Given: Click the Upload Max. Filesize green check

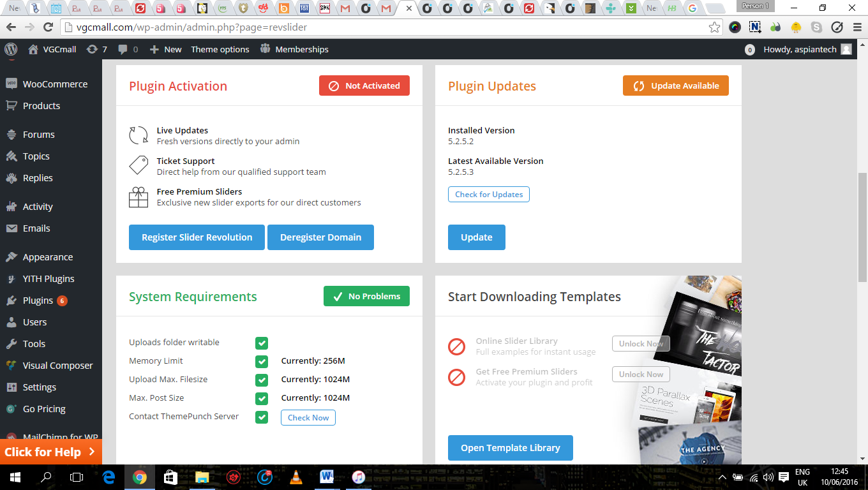Looking at the screenshot, I should point(262,380).
